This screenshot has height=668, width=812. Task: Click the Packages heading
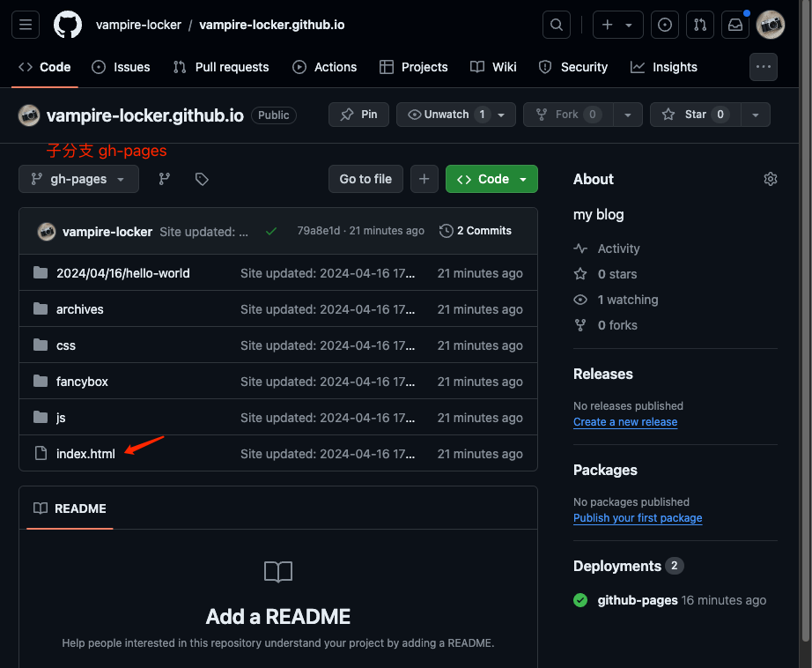pyautogui.click(x=605, y=470)
